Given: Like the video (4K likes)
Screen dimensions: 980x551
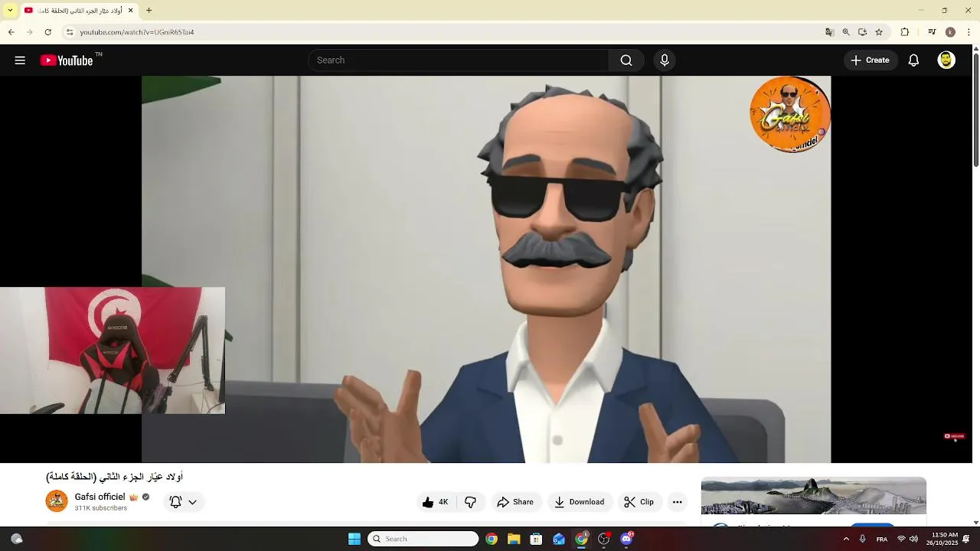Looking at the screenshot, I should coord(436,502).
